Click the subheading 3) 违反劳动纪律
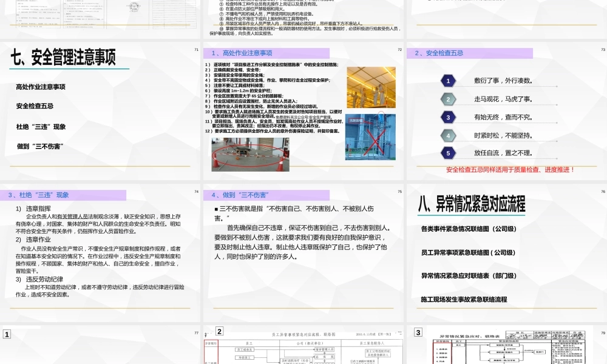 point(39,279)
